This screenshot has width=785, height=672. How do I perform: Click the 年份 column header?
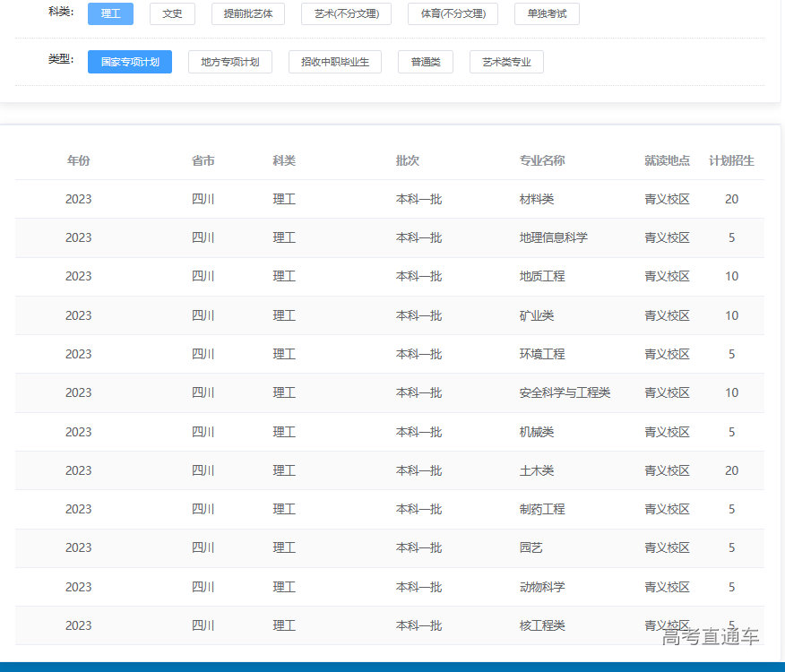tap(79, 160)
